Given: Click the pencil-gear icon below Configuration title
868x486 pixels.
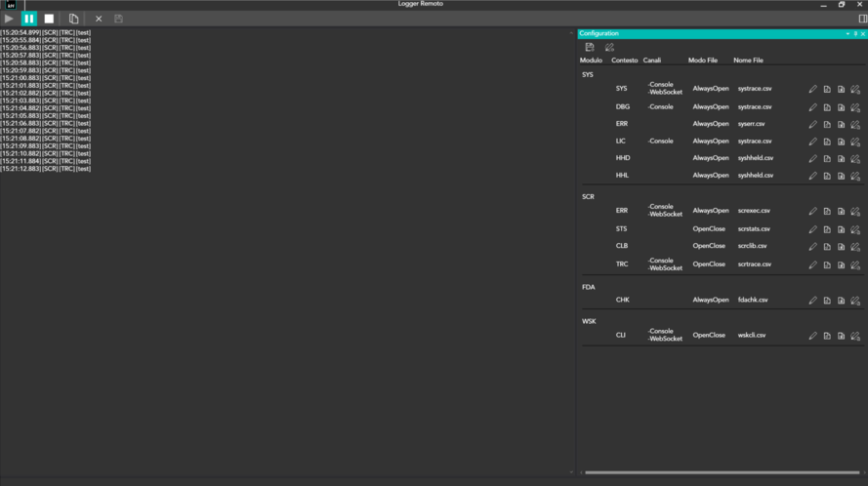Looking at the screenshot, I should point(609,47).
